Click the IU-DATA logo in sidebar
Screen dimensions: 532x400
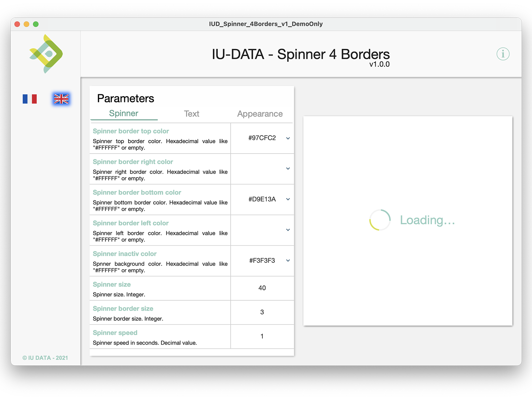point(46,54)
